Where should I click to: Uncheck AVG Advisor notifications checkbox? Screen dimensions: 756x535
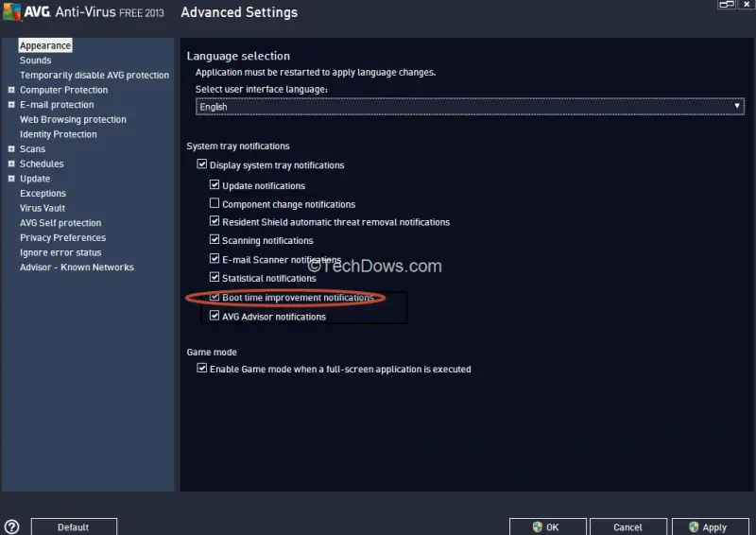click(215, 316)
